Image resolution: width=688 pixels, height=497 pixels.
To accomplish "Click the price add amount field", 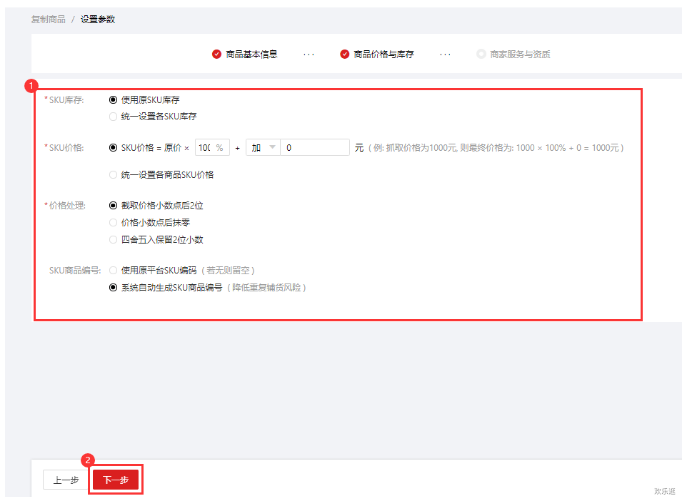I will [x=315, y=148].
